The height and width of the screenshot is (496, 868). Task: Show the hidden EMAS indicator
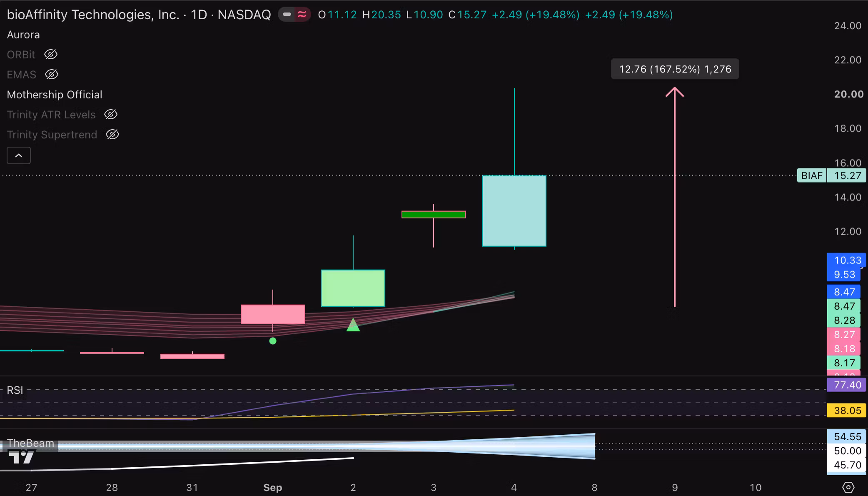52,75
